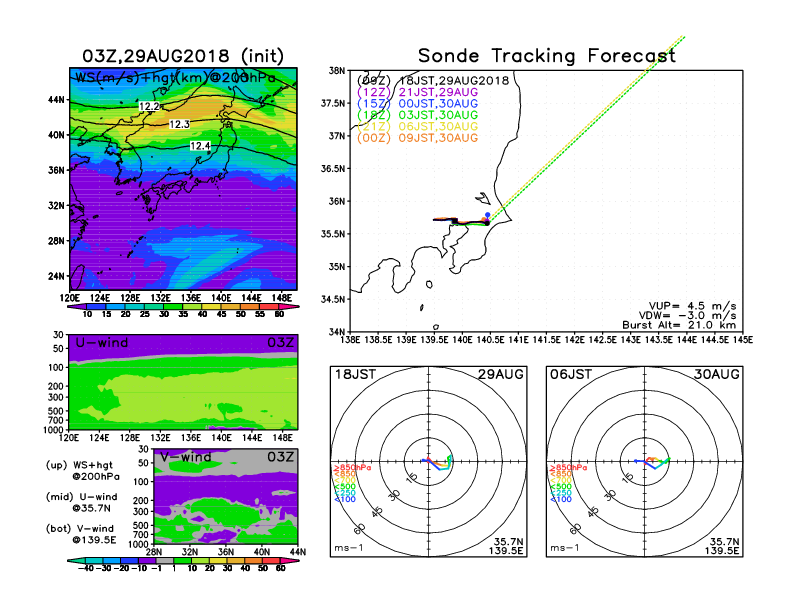The image size is (792, 612).
Task: Pick the 55–60 swatch on wind speed colorbar
Action: tap(269, 306)
